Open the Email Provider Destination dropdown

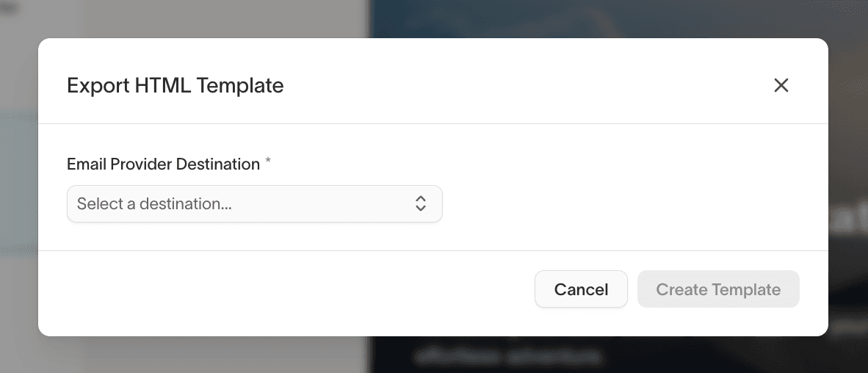pyautogui.click(x=254, y=203)
